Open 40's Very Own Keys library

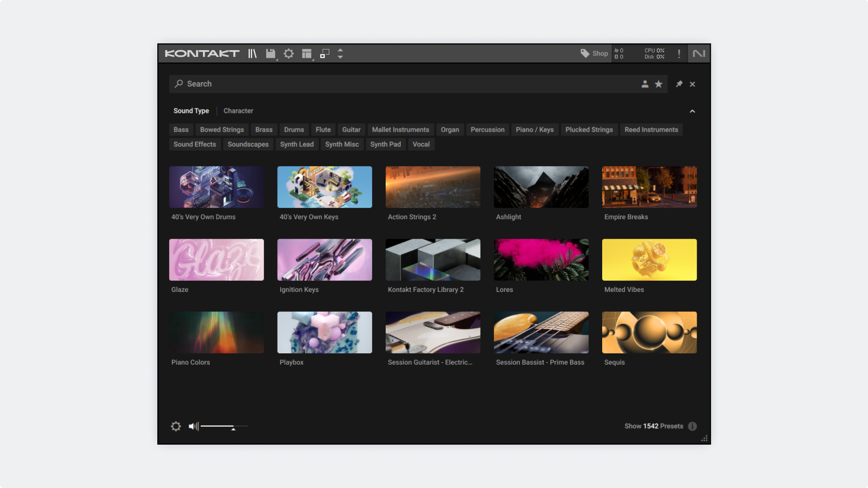pyautogui.click(x=325, y=187)
